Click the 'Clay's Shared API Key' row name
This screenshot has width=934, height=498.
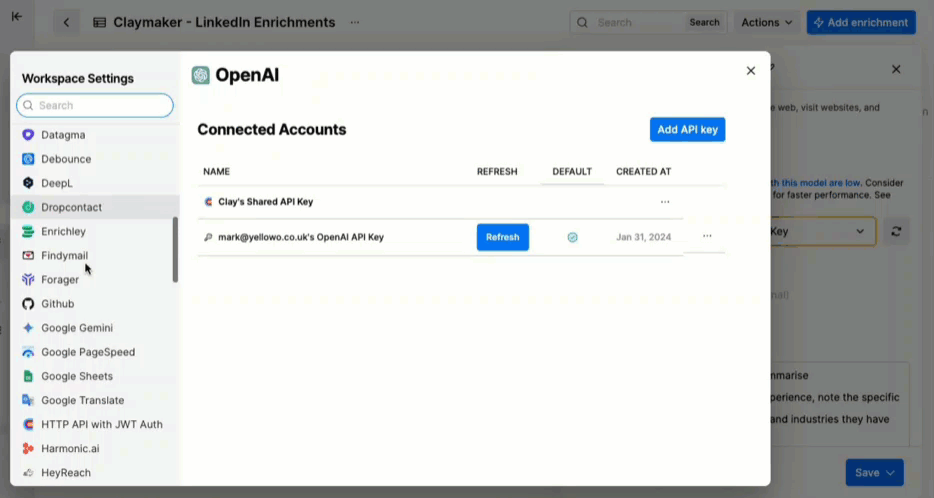[x=266, y=202]
